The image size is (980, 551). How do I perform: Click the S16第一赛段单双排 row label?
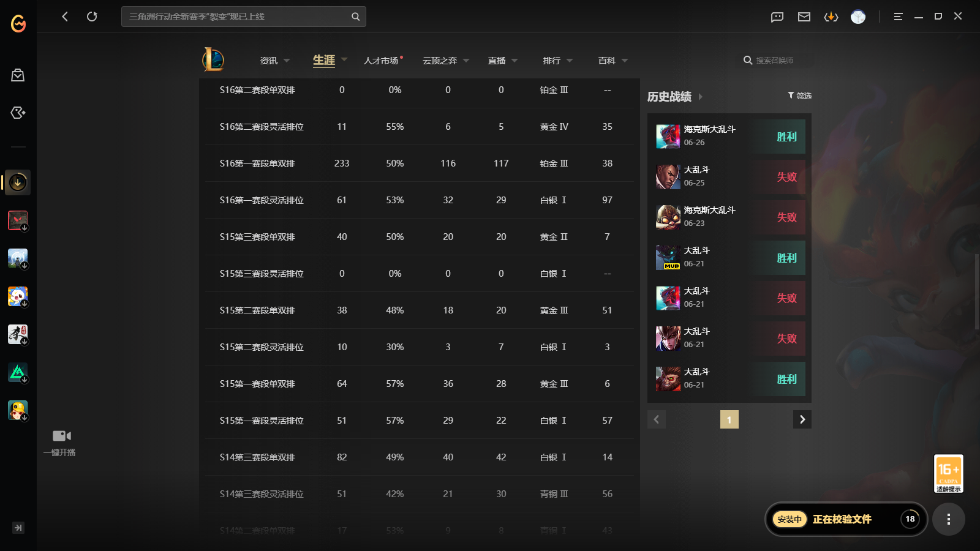257,163
